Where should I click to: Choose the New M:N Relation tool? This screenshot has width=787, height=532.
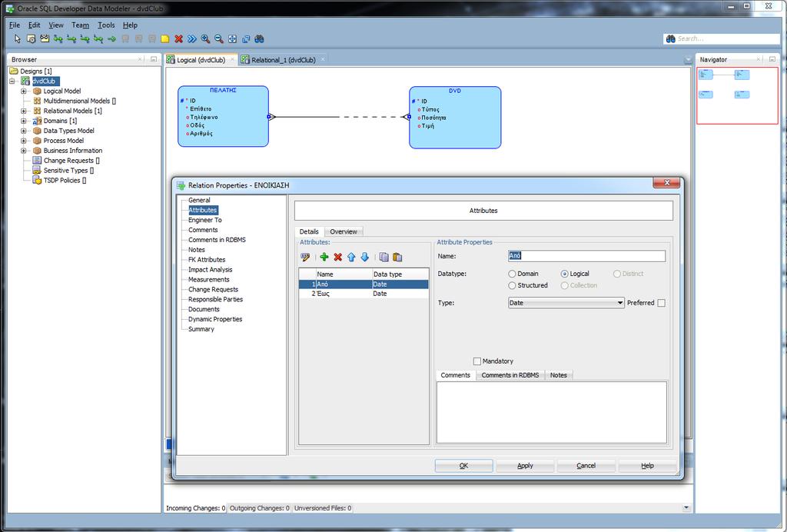point(58,38)
